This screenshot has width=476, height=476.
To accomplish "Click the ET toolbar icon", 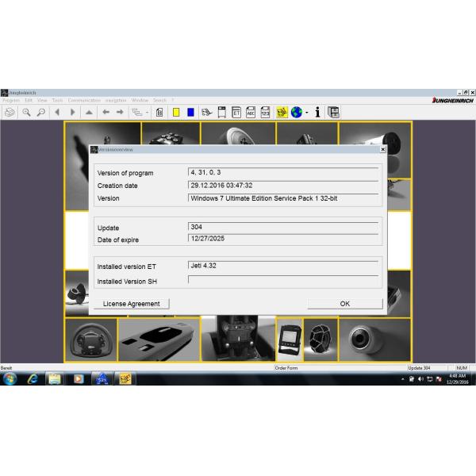I will coord(236,113).
